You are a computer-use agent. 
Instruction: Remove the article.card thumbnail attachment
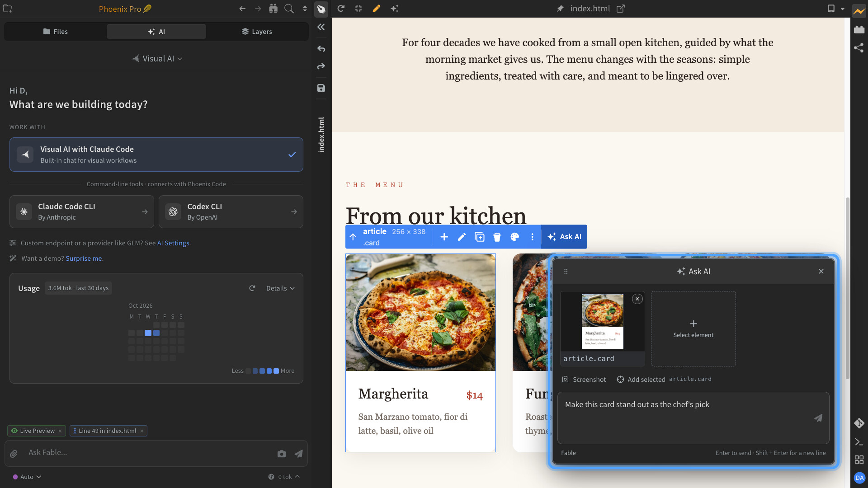(637, 299)
